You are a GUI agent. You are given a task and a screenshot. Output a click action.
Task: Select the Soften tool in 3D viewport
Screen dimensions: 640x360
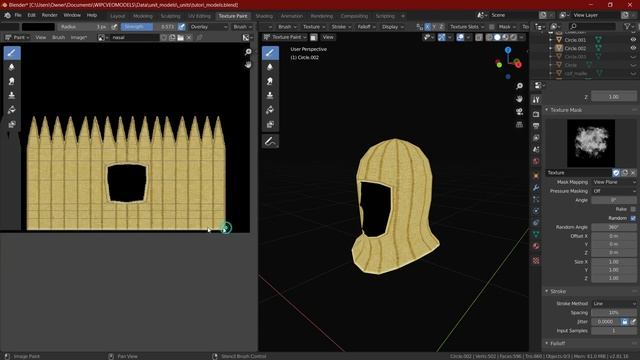(270, 67)
